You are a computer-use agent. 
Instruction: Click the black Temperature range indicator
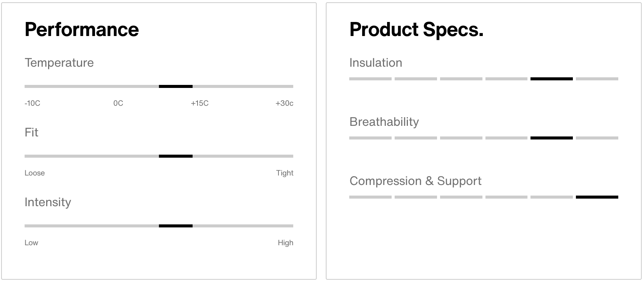click(176, 86)
